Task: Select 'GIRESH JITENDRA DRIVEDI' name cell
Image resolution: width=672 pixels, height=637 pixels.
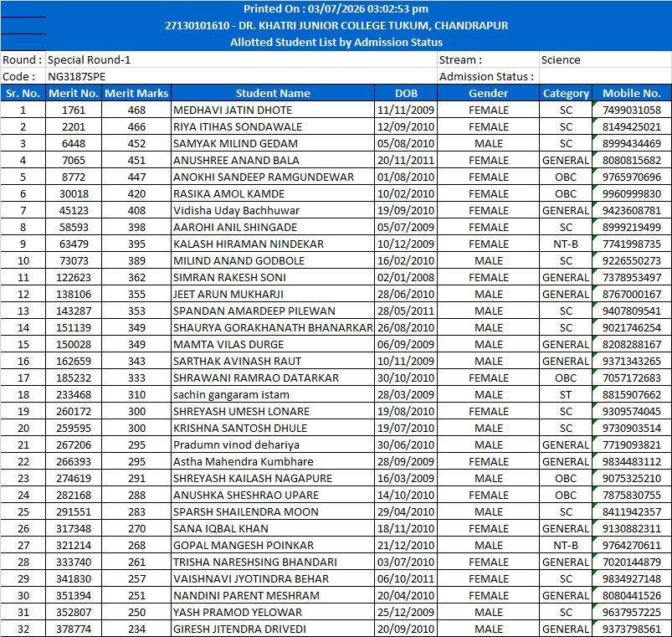Action: (273, 628)
